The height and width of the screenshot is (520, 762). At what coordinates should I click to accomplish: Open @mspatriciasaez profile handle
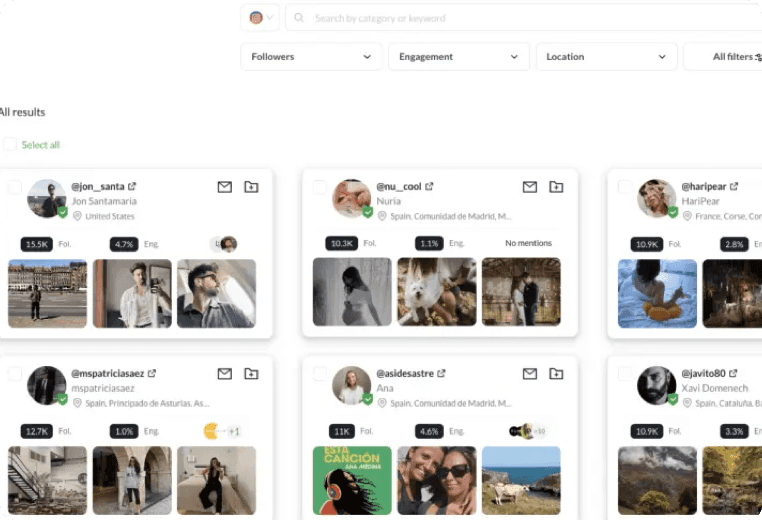(x=107, y=373)
